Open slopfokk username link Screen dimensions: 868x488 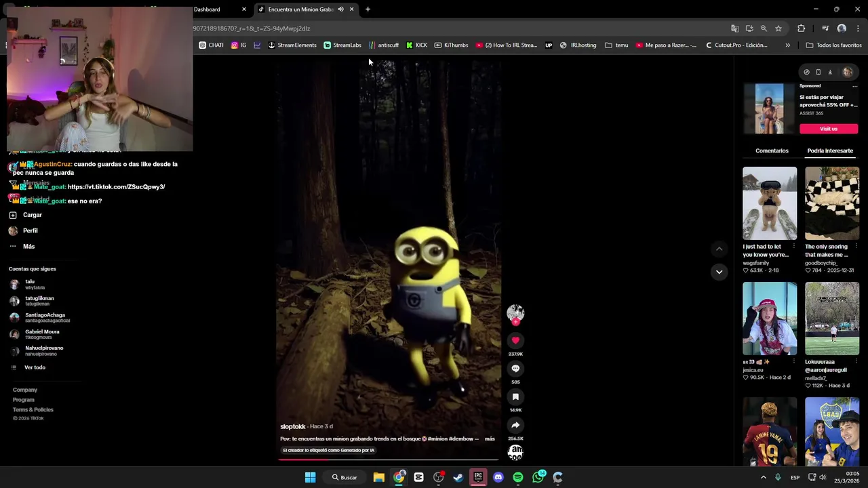click(293, 426)
